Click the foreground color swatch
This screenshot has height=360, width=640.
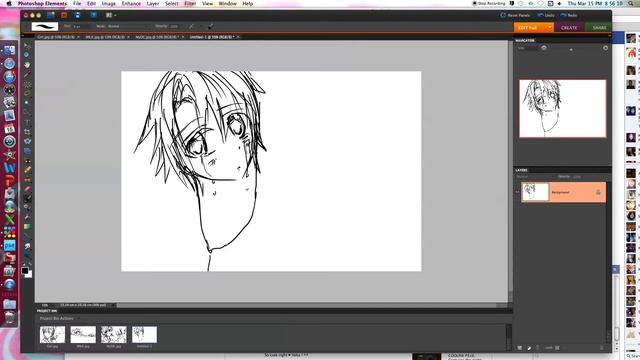point(25,271)
